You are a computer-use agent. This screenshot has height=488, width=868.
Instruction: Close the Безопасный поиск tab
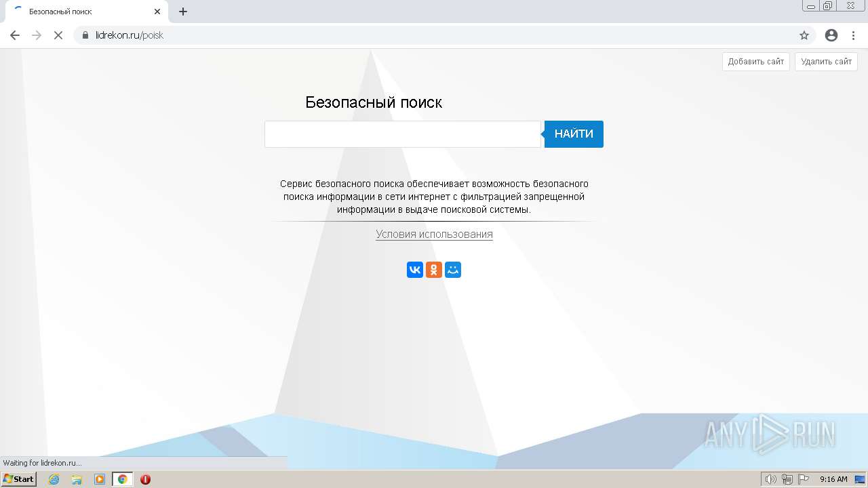tap(157, 12)
